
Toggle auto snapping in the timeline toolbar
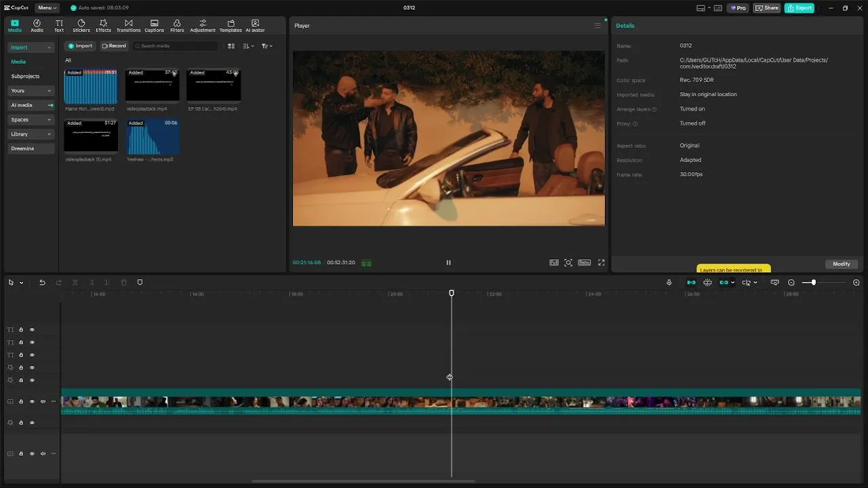707,283
